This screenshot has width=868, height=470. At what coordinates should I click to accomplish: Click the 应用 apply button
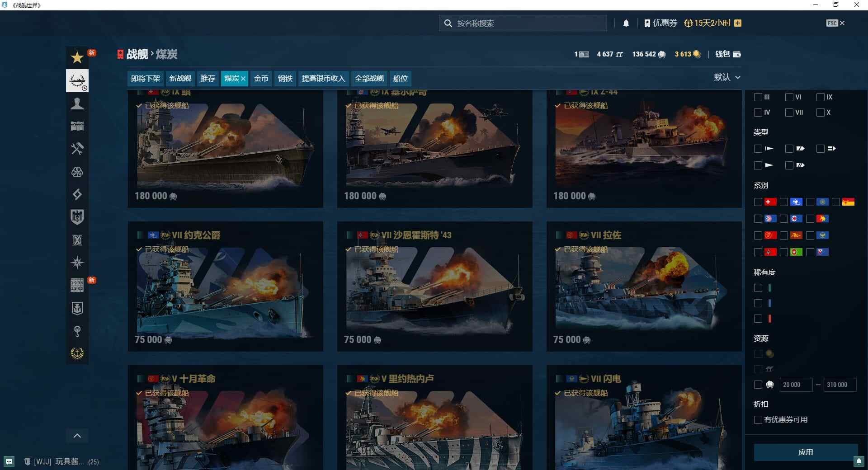tap(807, 452)
